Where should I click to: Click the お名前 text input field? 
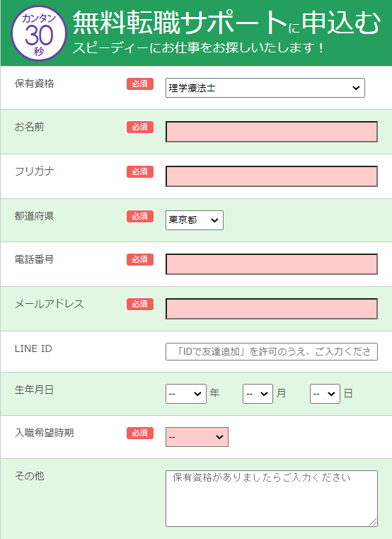(272, 132)
